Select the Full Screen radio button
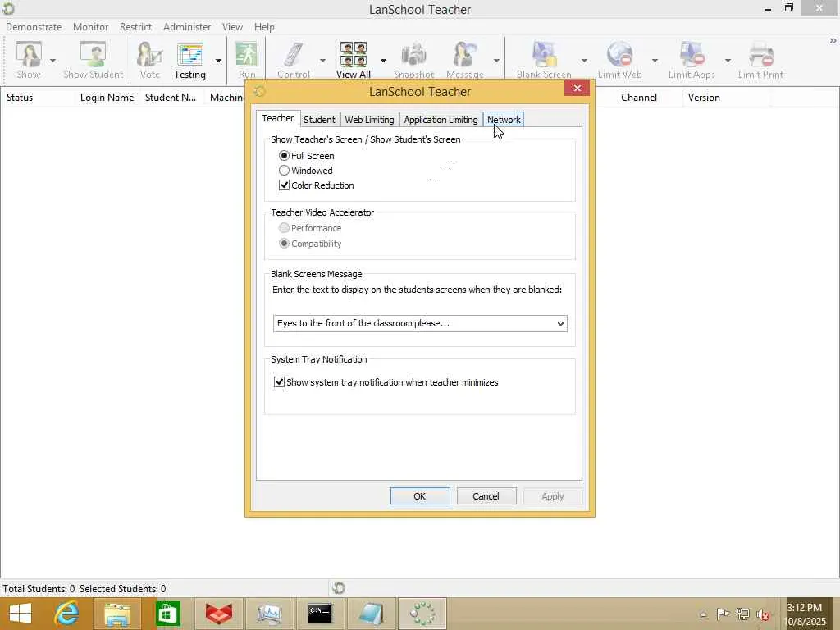The image size is (840, 630). click(284, 156)
